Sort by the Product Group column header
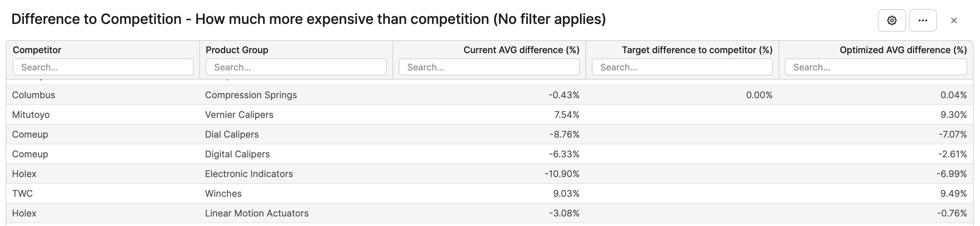This screenshot has width=980, height=226. [237, 50]
